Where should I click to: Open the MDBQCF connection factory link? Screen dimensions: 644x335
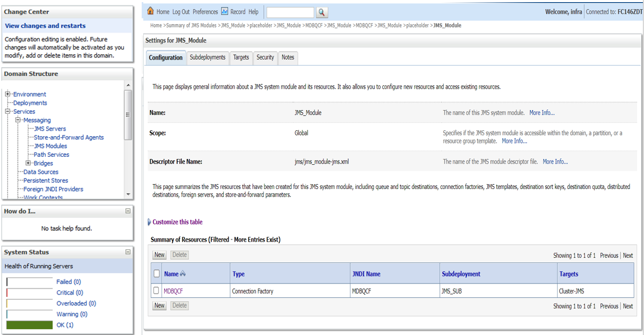173,291
